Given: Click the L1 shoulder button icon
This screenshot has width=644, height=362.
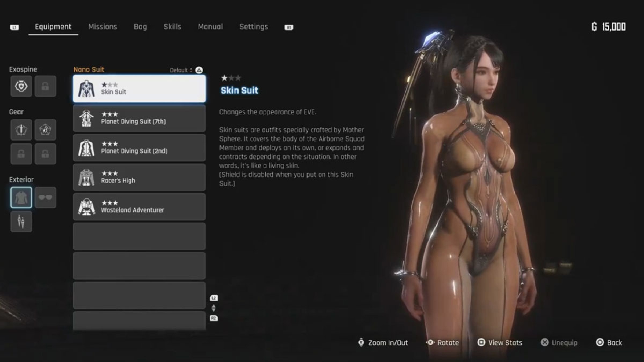Looking at the screenshot, I should [14, 27].
